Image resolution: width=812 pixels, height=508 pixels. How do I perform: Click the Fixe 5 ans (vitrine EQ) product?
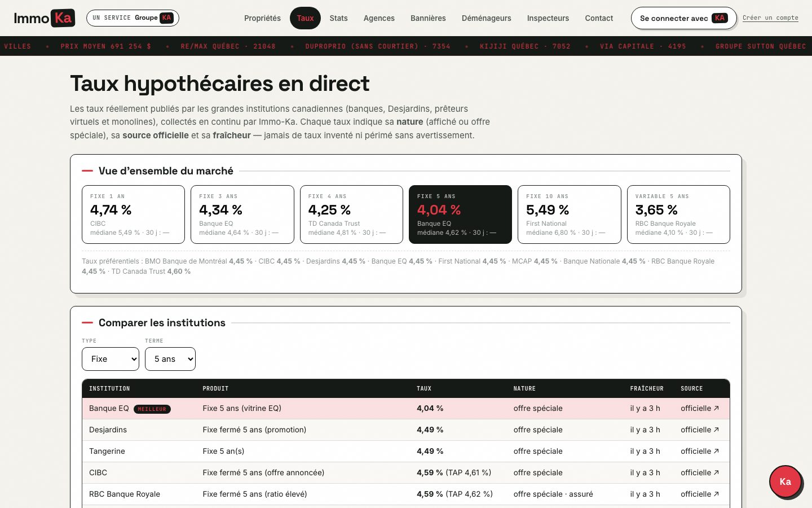click(x=242, y=408)
